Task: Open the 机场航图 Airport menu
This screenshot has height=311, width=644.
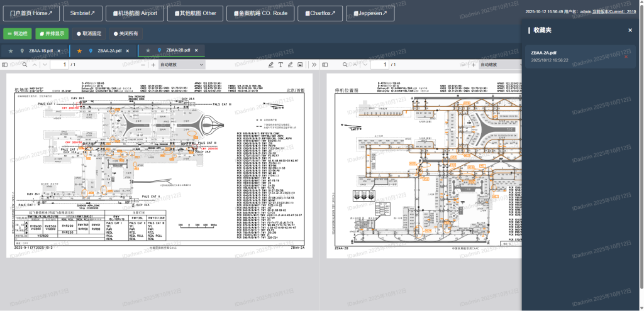Action: tap(135, 13)
